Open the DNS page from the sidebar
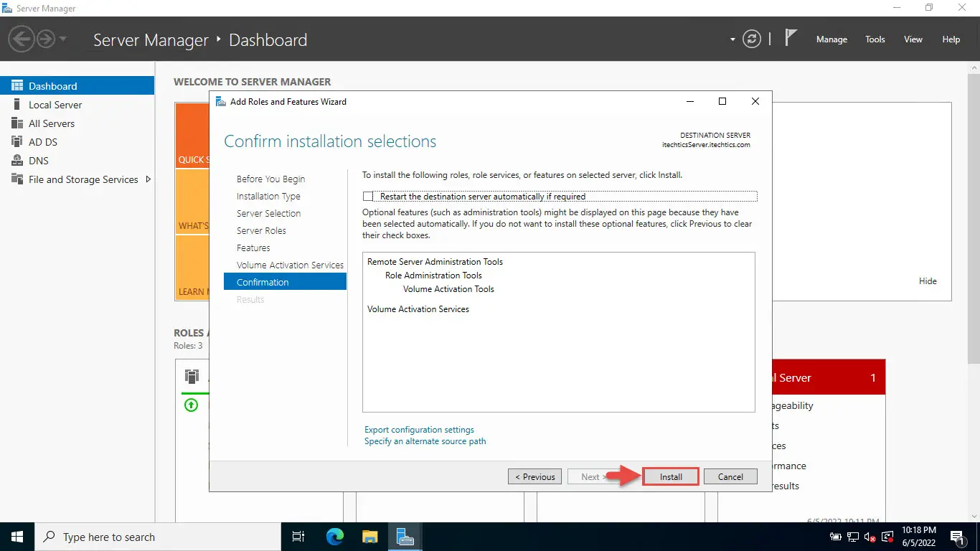 [x=77, y=161]
